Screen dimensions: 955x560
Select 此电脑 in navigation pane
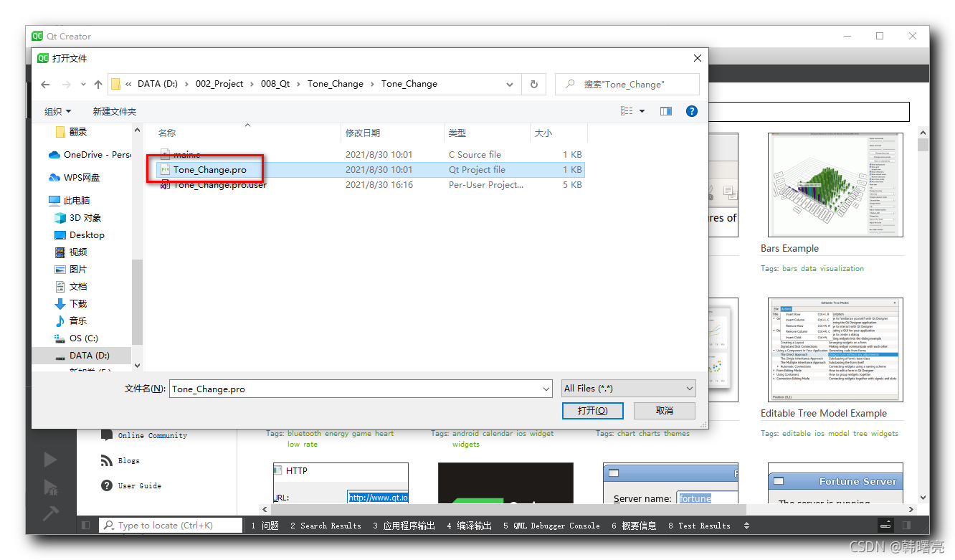tap(70, 200)
